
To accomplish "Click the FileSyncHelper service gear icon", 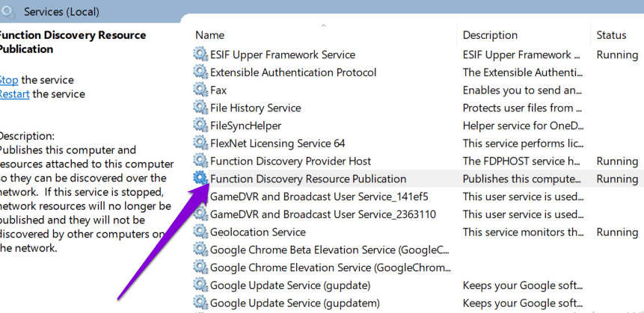I will click(x=200, y=125).
